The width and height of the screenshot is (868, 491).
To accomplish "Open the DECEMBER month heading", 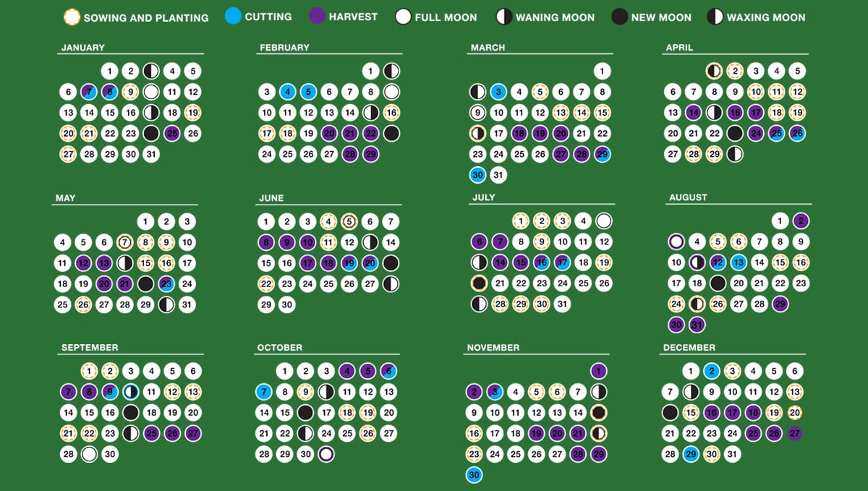I will [x=689, y=348].
